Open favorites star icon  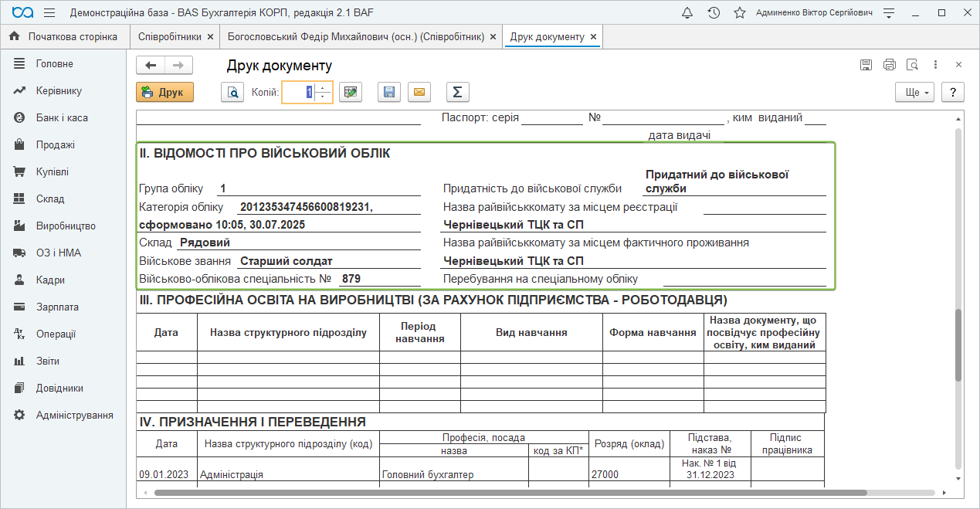pos(739,13)
